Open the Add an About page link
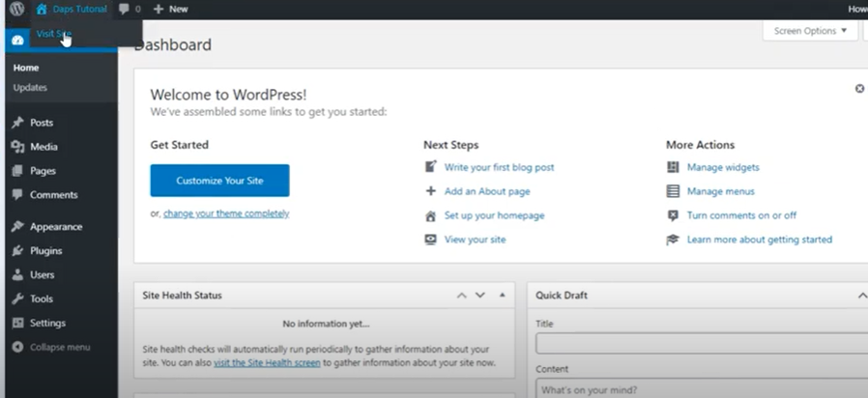868x398 pixels. click(487, 191)
